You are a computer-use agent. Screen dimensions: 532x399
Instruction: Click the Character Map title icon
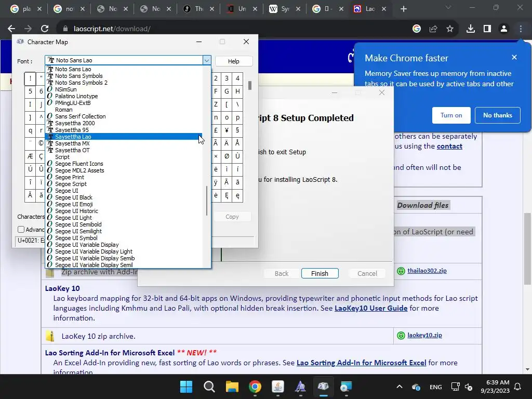pyautogui.click(x=20, y=42)
